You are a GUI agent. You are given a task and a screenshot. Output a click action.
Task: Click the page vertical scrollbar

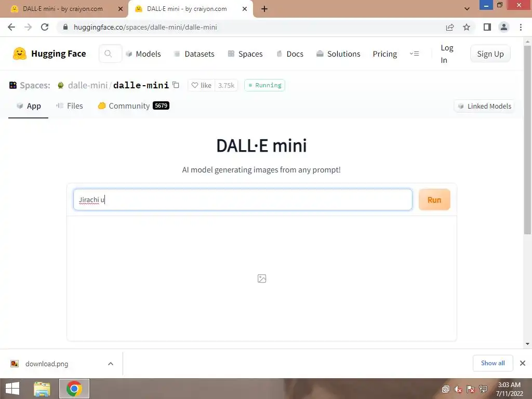(527, 139)
